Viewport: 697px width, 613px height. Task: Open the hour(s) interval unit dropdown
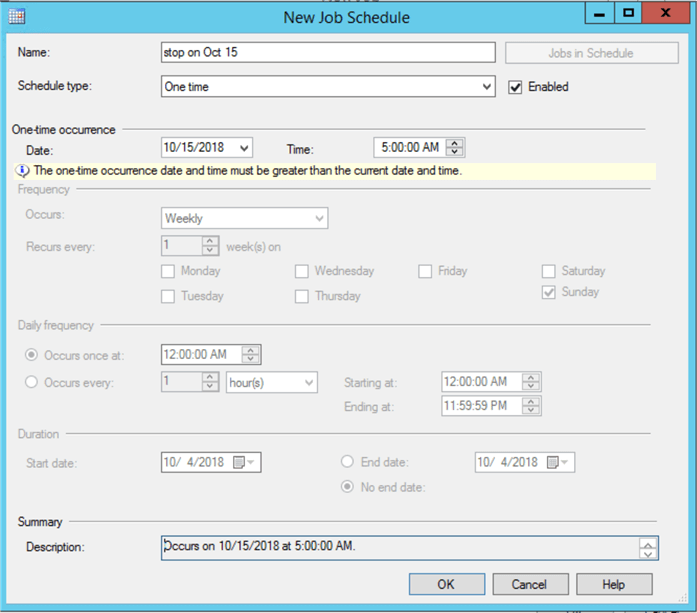[308, 381]
